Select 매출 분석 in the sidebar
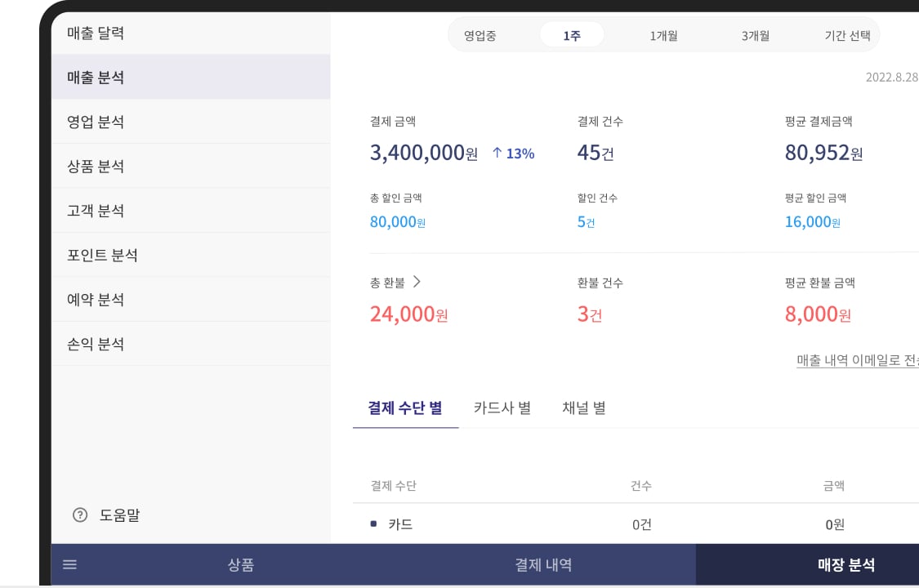919x588 pixels. pos(191,77)
